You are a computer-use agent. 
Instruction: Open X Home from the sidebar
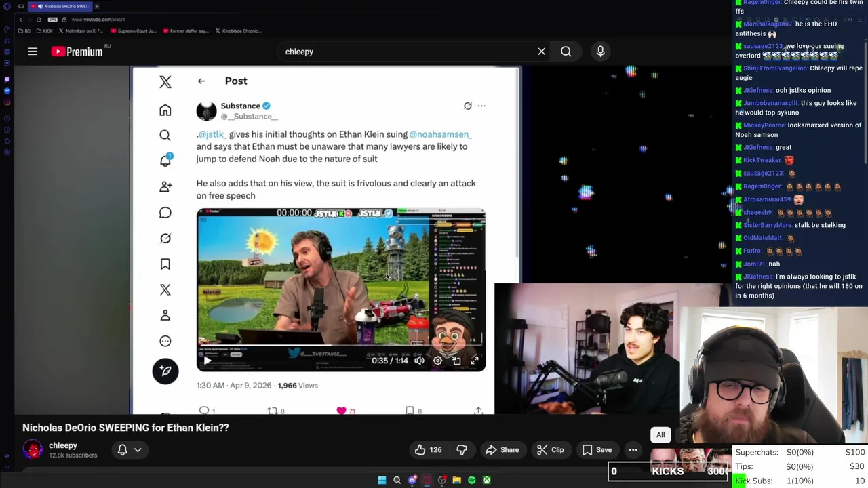point(165,110)
